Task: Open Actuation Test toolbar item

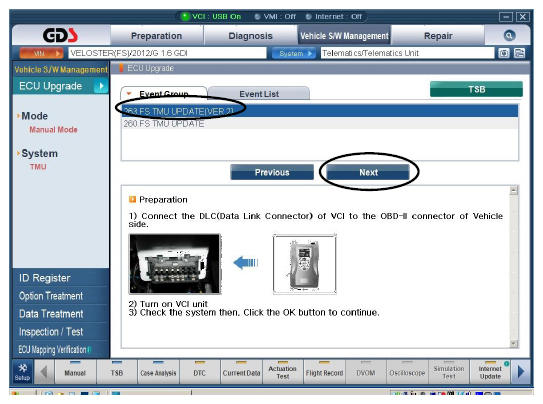Action: point(283,372)
